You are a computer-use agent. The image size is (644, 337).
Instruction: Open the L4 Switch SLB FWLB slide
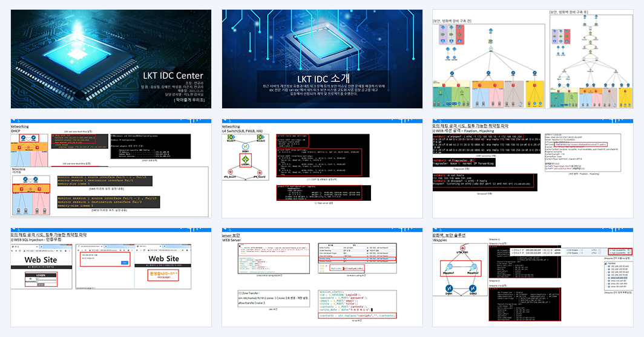click(322, 168)
